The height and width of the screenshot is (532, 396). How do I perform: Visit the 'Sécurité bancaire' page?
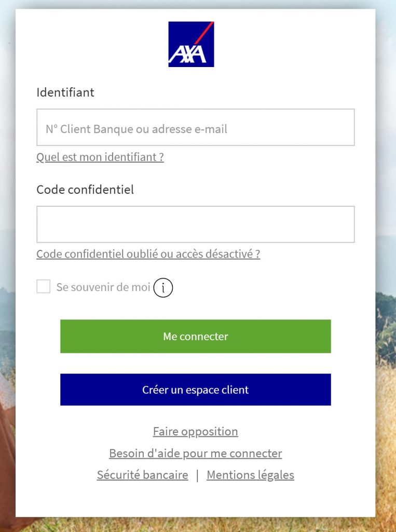pos(142,474)
